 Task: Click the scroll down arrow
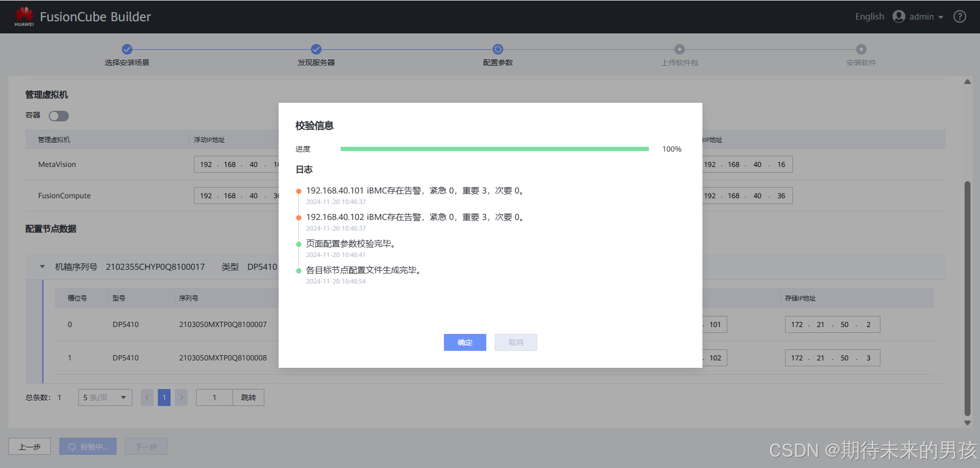point(967,423)
